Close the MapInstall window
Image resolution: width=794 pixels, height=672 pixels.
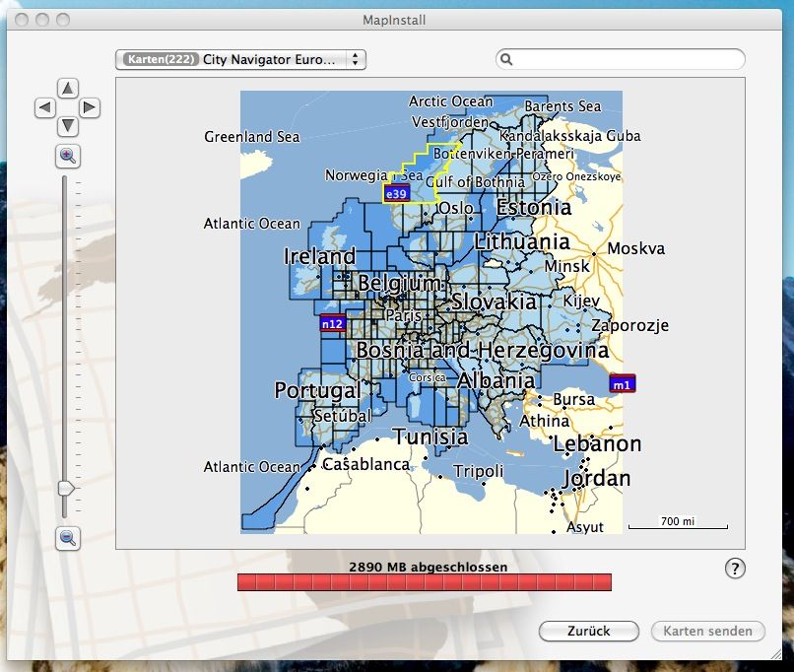20,19
